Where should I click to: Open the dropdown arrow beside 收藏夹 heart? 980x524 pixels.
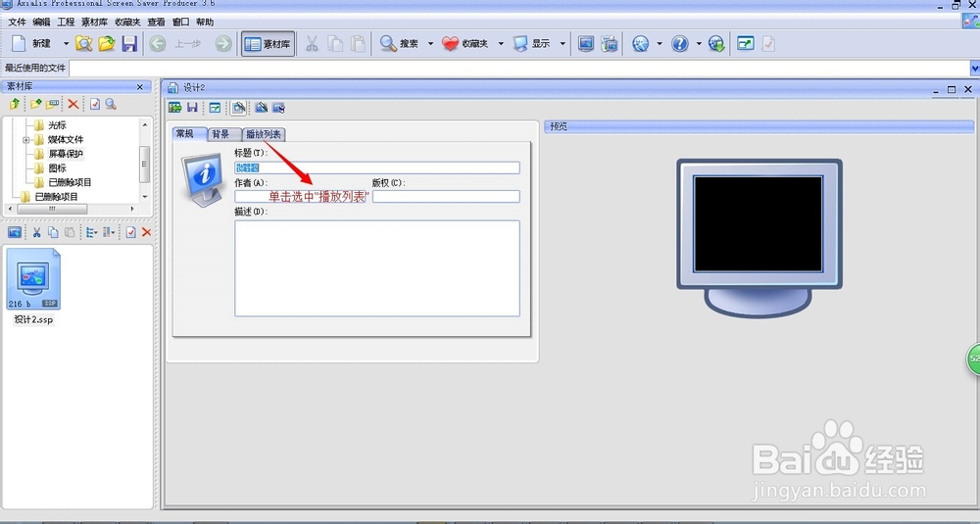pos(501,44)
